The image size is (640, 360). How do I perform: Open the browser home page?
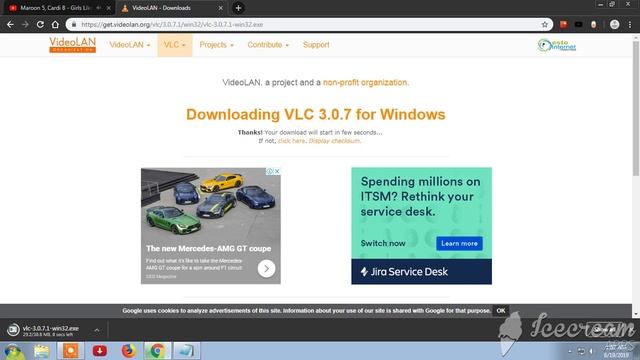pyautogui.click(x=55, y=24)
